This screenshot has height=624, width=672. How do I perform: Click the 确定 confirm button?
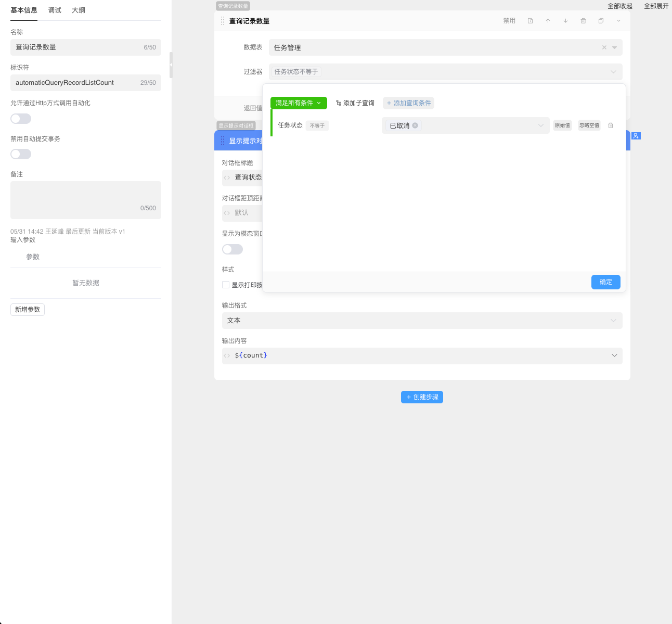605,282
